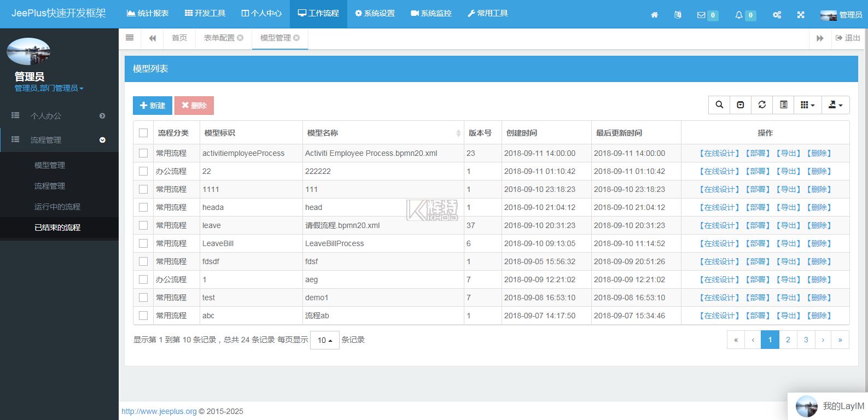This screenshot has width=868, height=420.
Task: Click the search magnifier toolbar icon
Action: coord(719,105)
